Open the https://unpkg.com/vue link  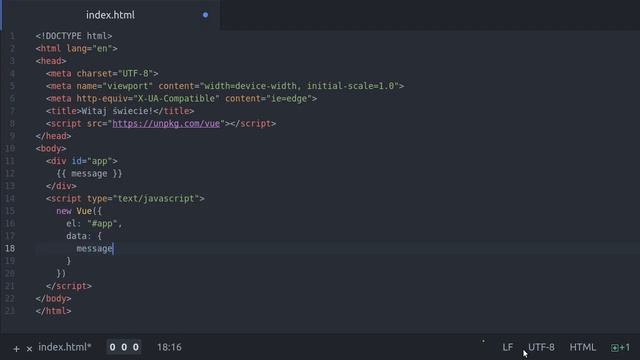(x=166, y=124)
